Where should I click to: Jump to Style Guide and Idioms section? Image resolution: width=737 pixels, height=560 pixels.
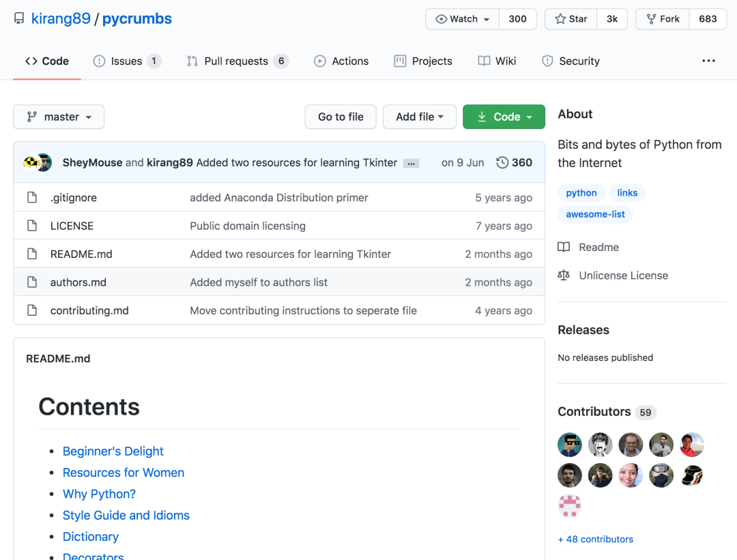[126, 516]
